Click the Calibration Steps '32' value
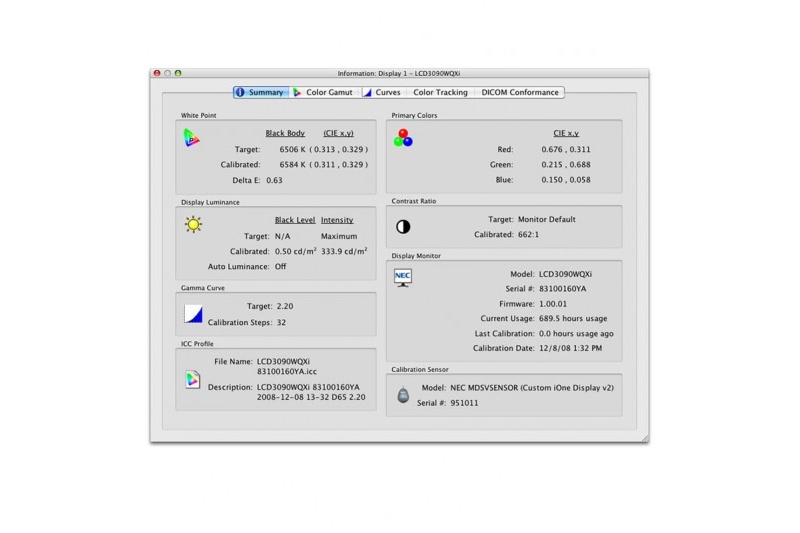 pos(281,322)
